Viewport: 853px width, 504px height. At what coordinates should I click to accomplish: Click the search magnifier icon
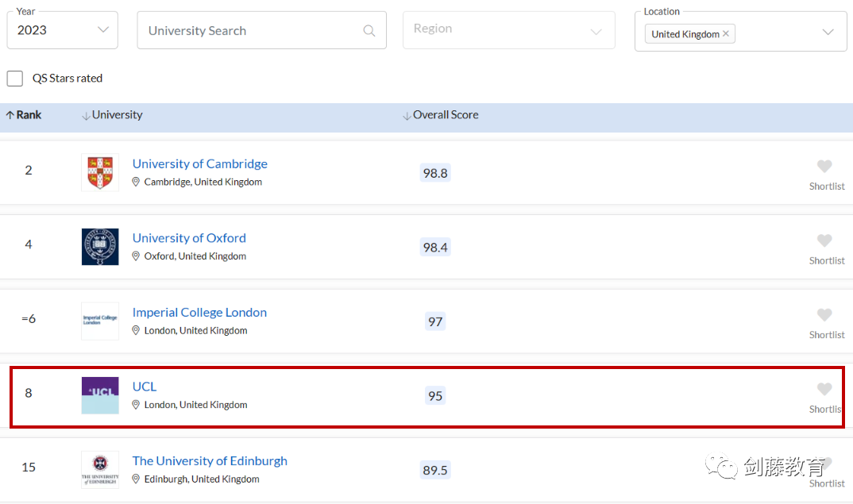pyautogui.click(x=369, y=31)
